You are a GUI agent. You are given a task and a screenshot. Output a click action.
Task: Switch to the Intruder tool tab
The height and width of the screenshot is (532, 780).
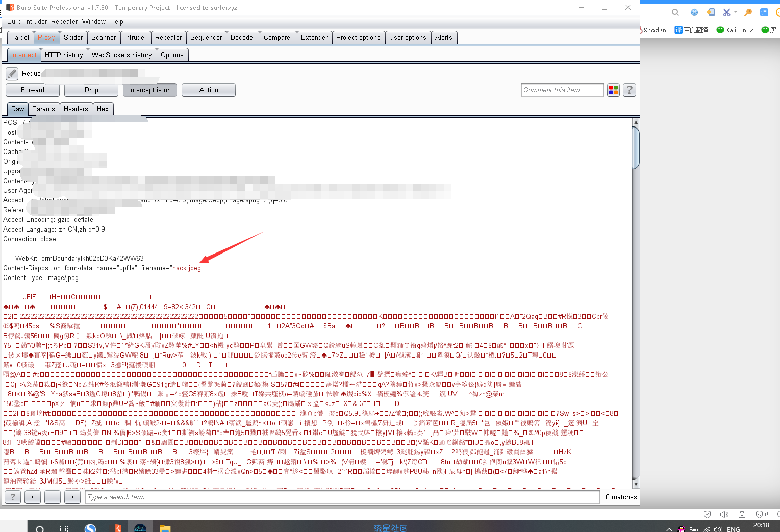136,37
